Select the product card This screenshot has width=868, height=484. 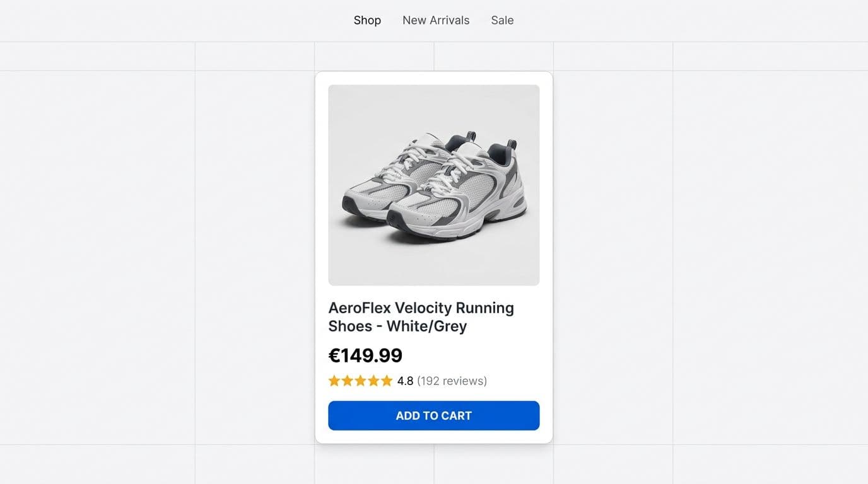pyautogui.click(x=433, y=256)
